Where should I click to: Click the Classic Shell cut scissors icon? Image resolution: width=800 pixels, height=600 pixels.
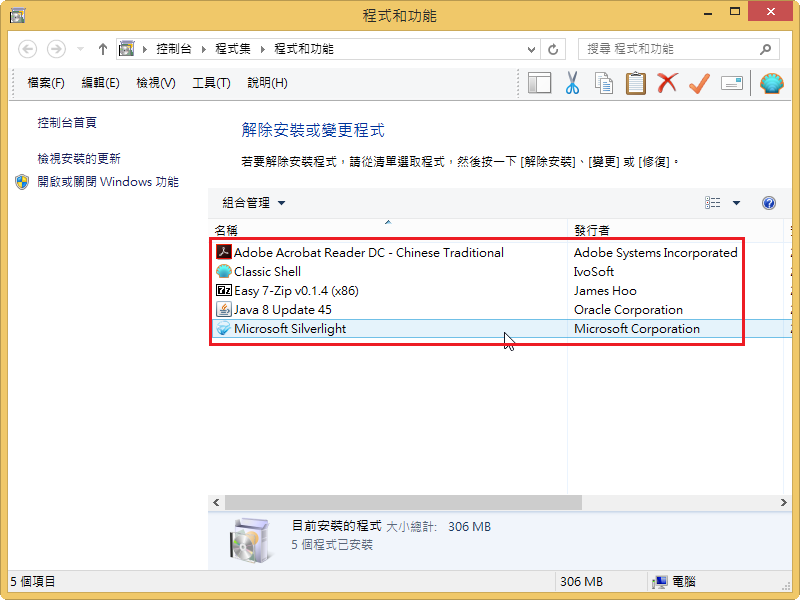[572, 83]
